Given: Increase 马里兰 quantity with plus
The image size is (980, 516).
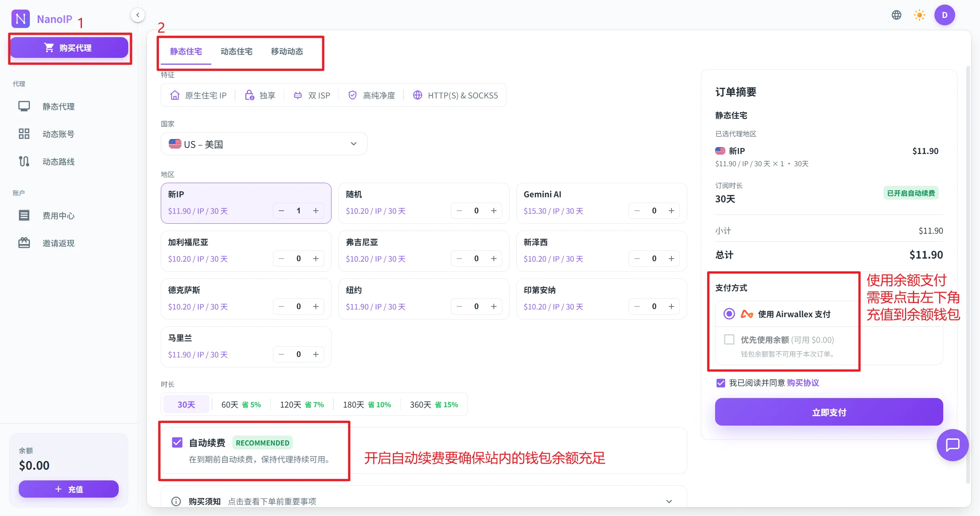Looking at the screenshot, I should pyautogui.click(x=316, y=354).
